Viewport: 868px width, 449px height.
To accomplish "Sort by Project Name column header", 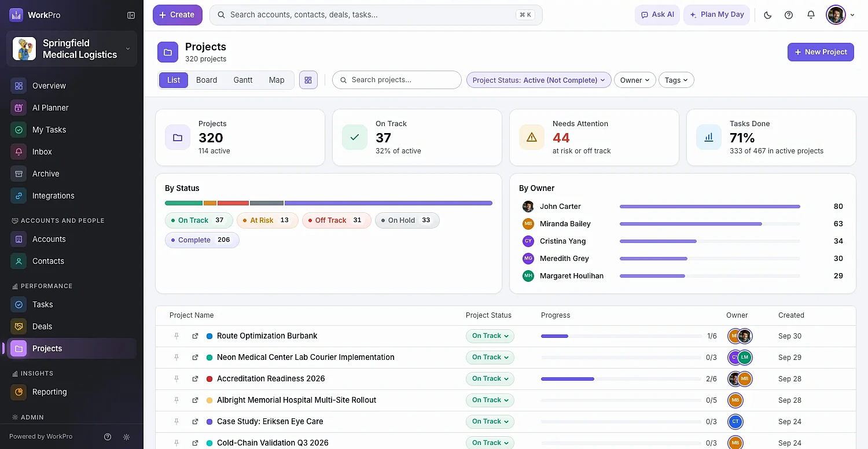I will tap(192, 315).
